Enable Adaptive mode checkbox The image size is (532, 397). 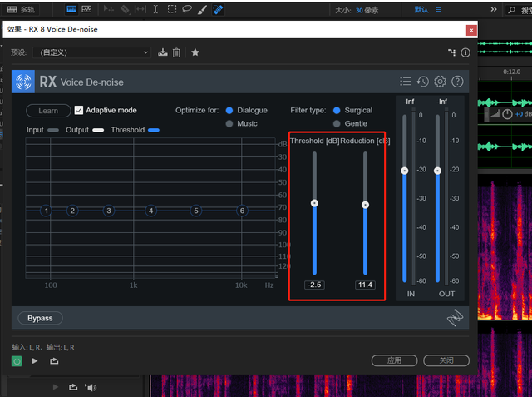tap(79, 110)
